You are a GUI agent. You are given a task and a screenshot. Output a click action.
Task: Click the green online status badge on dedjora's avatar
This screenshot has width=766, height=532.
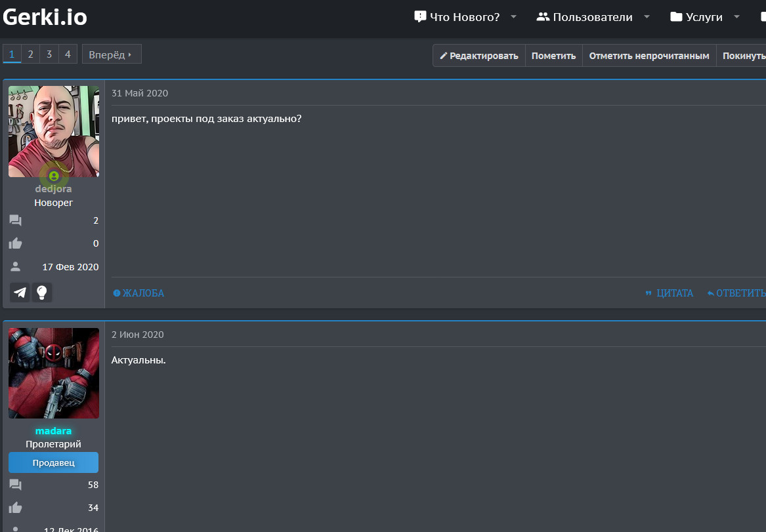pyautogui.click(x=54, y=176)
